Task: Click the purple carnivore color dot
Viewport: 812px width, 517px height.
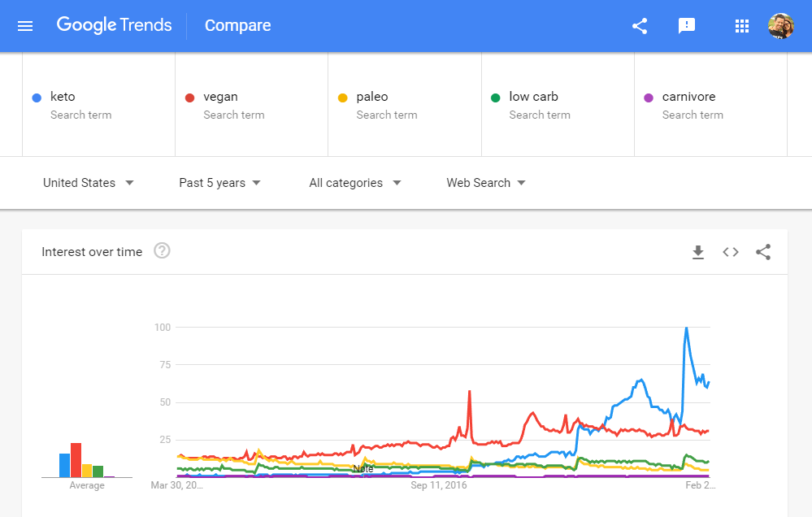Action: (x=649, y=98)
